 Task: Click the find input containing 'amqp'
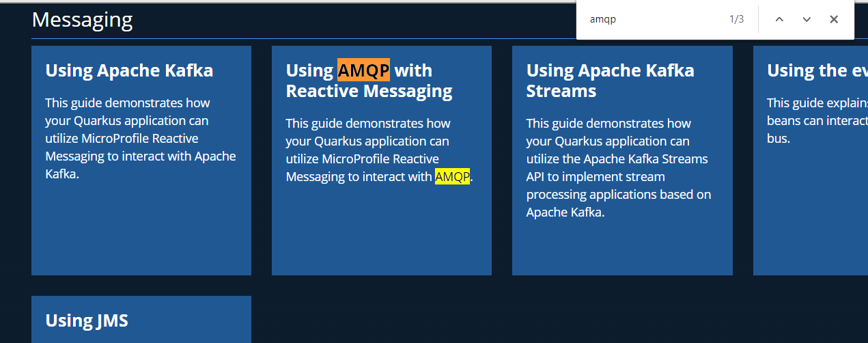pyautogui.click(x=652, y=19)
